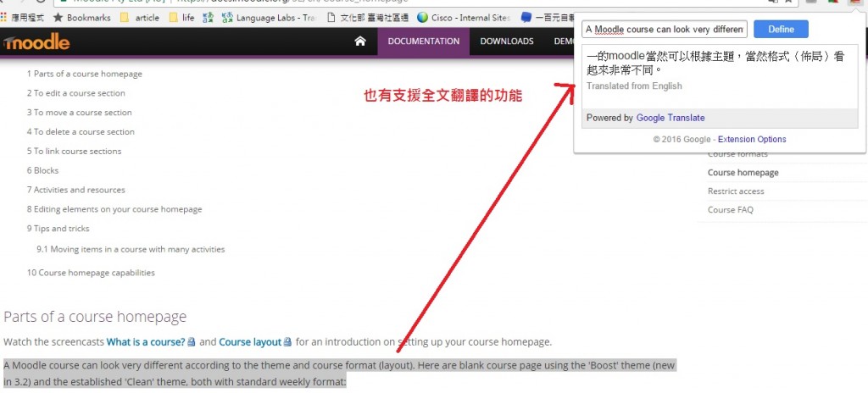Open the Cisco - Internal Sites bookmark

click(x=464, y=18)
